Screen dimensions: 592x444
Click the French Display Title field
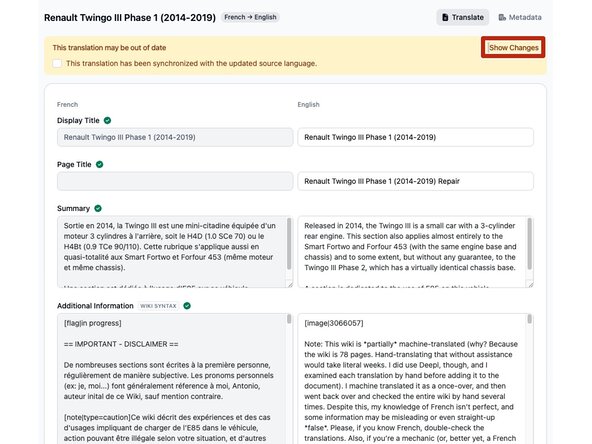(x=175, y=137)
